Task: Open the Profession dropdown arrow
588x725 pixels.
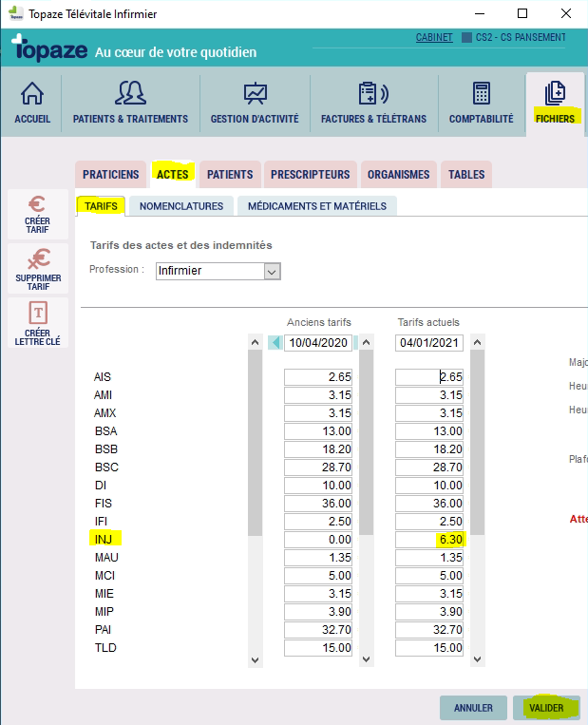Action: tap(273, 272)
